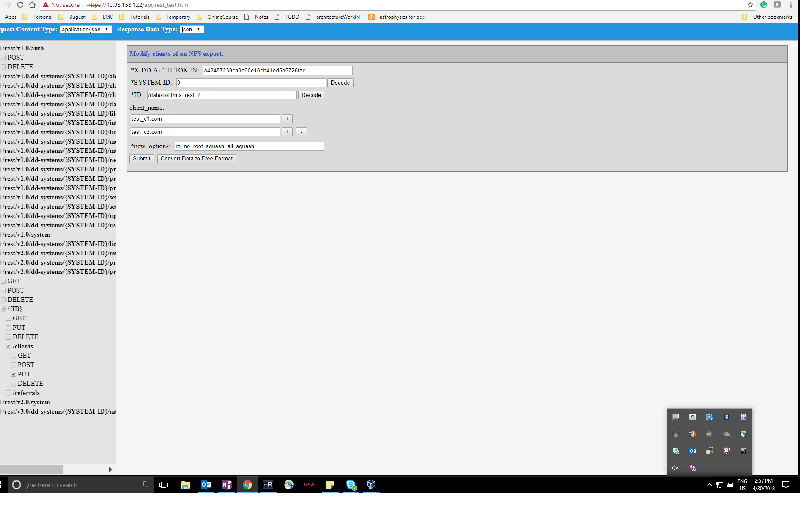Open Chrome's three-dot menu
The height and width of the screenshot is (508, 812).
[x=791, y=5]
